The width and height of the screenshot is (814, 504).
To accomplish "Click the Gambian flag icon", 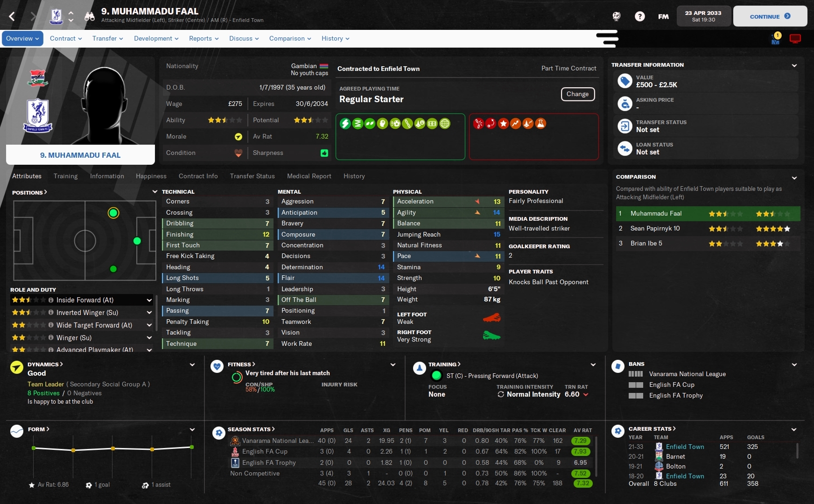I will coord(323,66).
